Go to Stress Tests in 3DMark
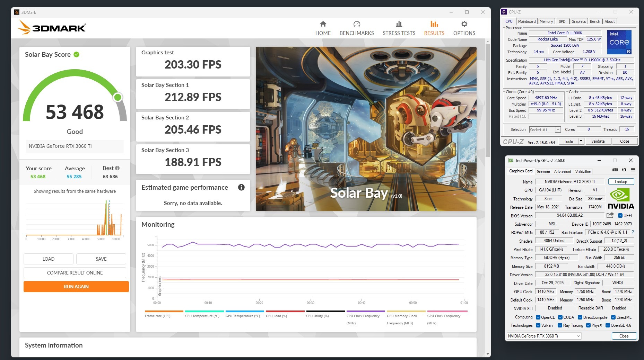This screenshot has height=360, width=644. pyautogui.click(x=399, y=28)
